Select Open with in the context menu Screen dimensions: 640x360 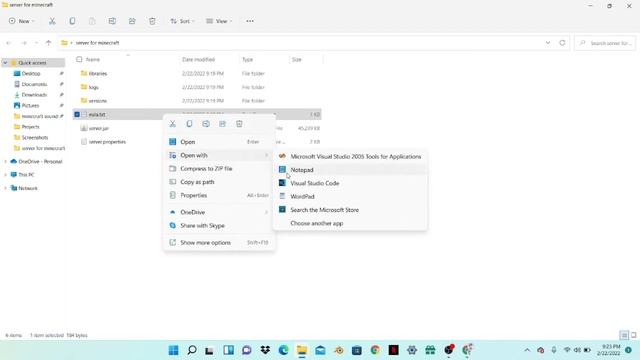[219, 156]
